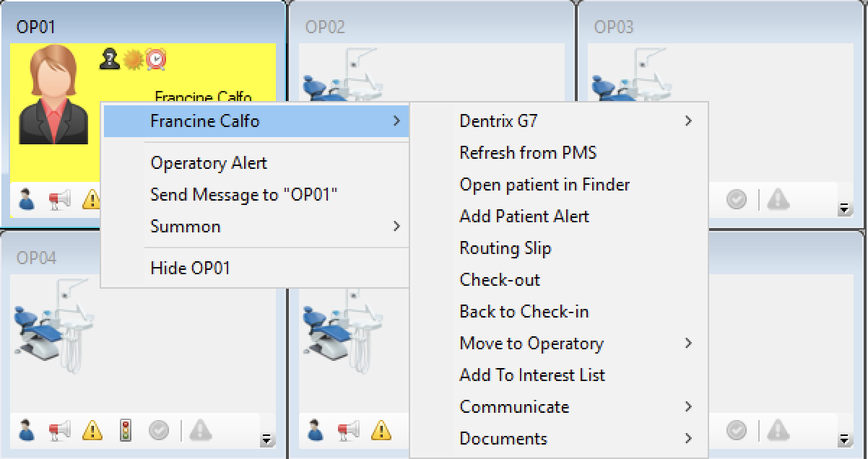Click the red alarm clock icon in OP01
The width and height of the screenshot is (868, 459).
156,60
